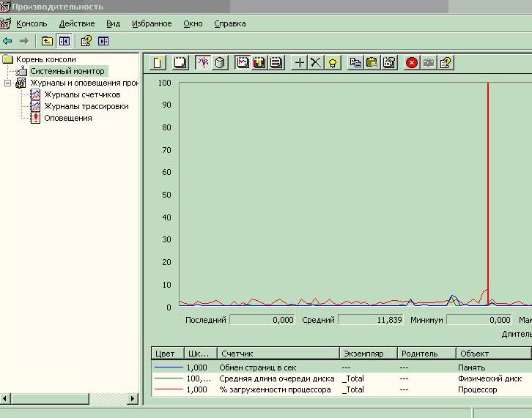The image size is (532, 418).
Task: Click the window icon in the Производительность title bar
Action: pyautogui.click(x=4, y=7)
